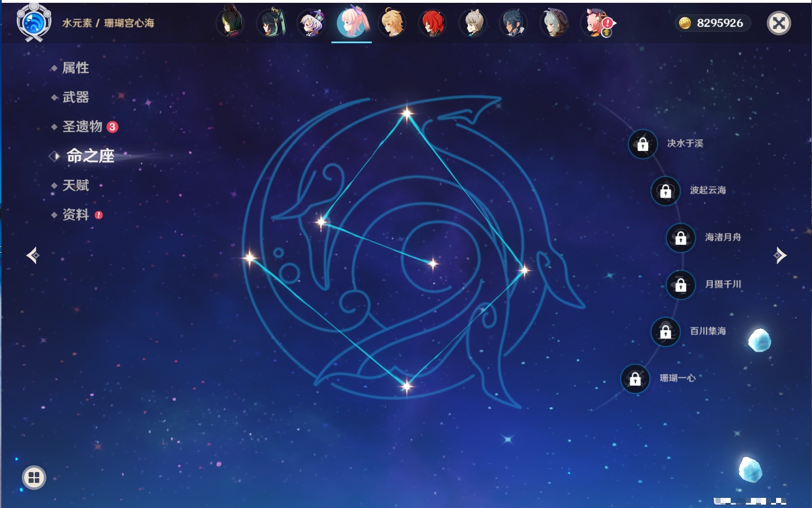Select the dark blue-haired character avatar
The width and height of the screenshot is (812, 508).
coord(513,23)
